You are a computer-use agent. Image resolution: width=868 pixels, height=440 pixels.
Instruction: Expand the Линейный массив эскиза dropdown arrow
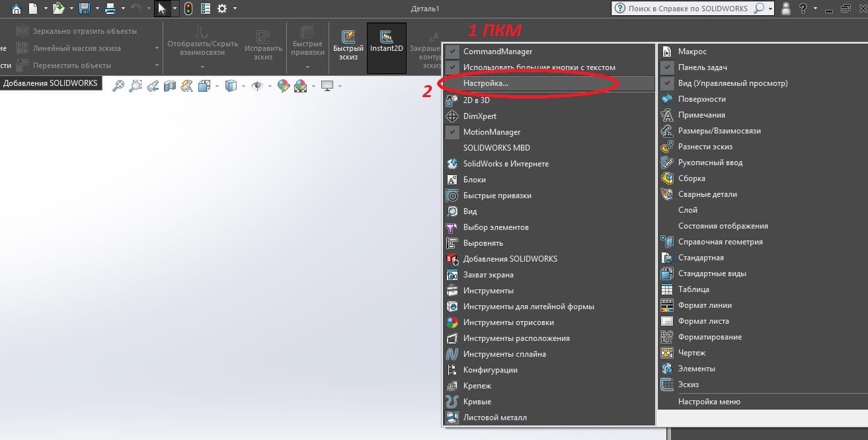coord(157,48)
